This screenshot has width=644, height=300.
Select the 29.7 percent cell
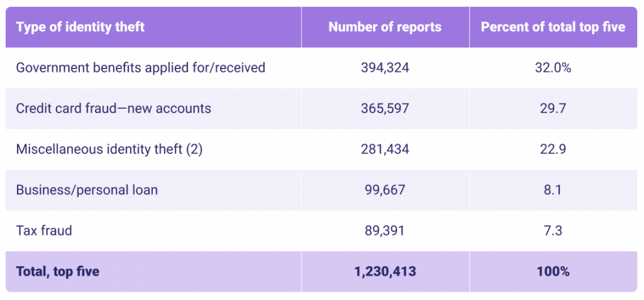(553, 108)
